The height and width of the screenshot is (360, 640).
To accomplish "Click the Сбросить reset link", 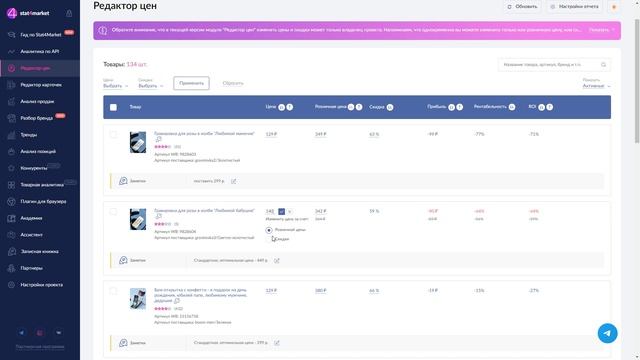I will [233, 83].
